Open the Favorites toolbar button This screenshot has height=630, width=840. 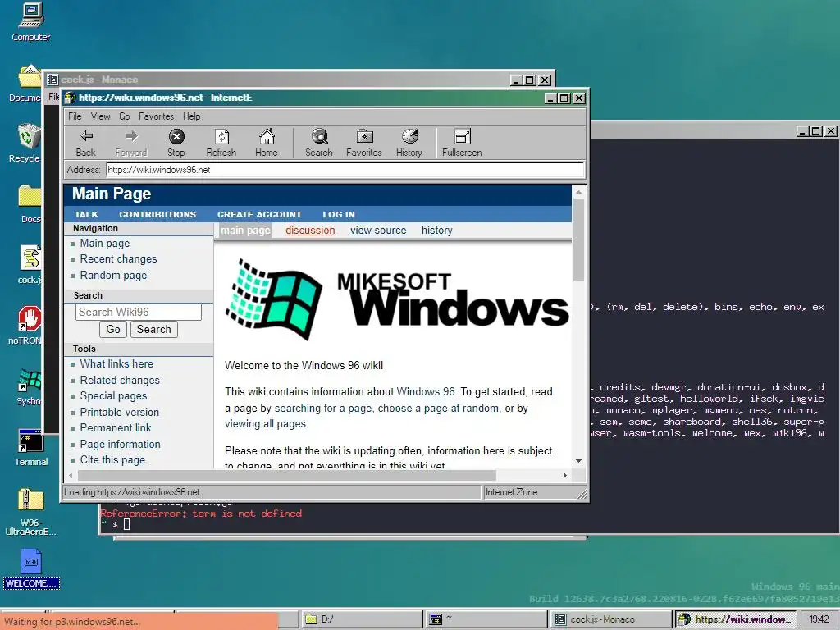point(363,143)
